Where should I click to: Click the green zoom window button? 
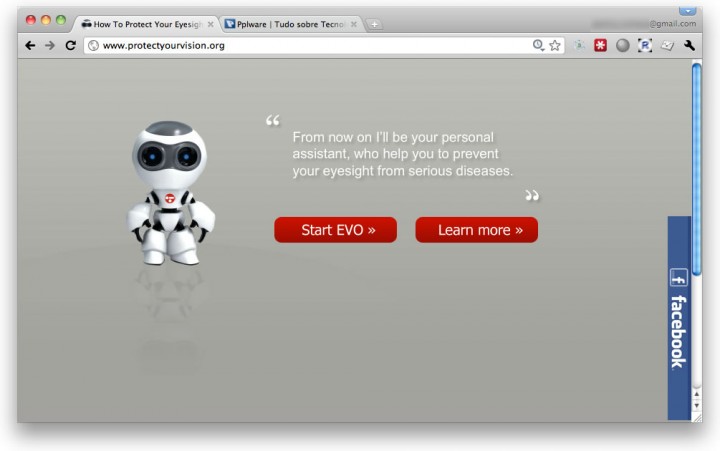pyautogui.click(x=61, y=20)
